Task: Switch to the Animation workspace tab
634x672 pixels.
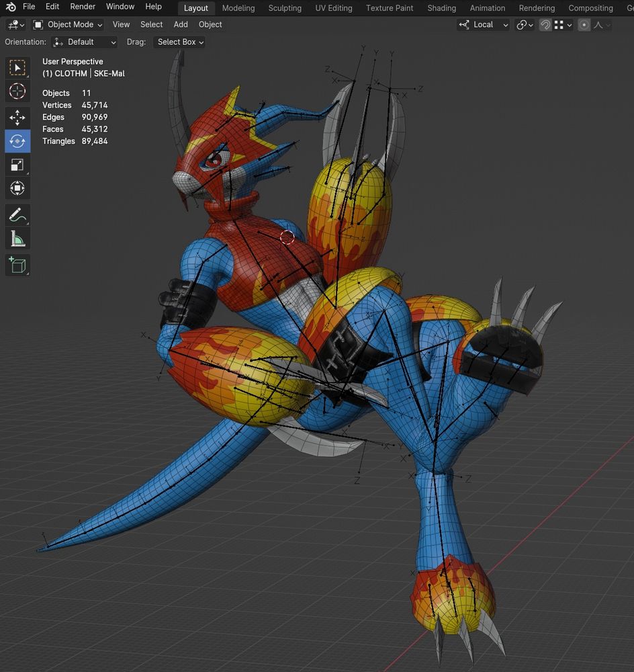Action: point(488,8)
